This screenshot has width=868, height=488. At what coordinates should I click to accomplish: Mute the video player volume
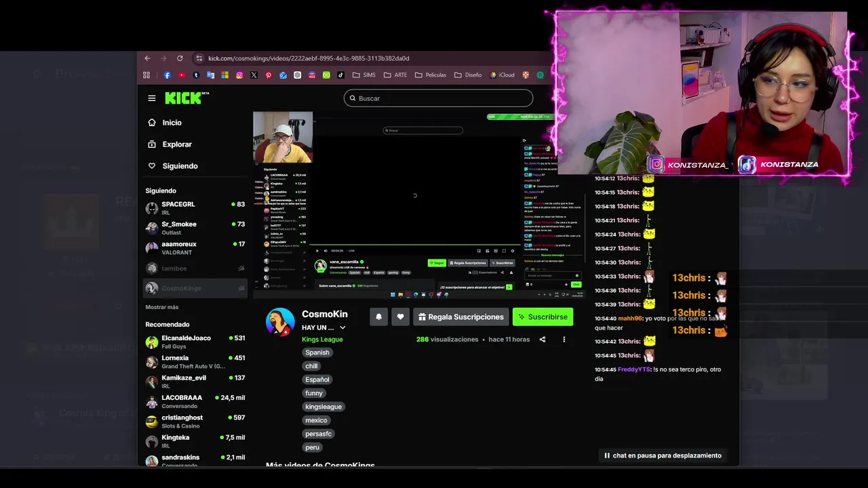pos(325,251)
